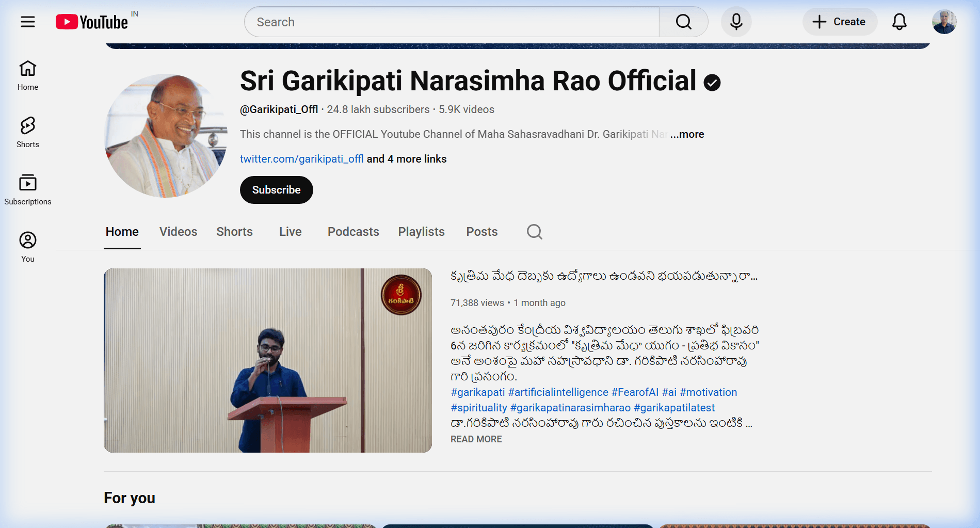This screenshot has width=980, height=528.
Task: Open account avatar menu
Action: click(944, 22)
